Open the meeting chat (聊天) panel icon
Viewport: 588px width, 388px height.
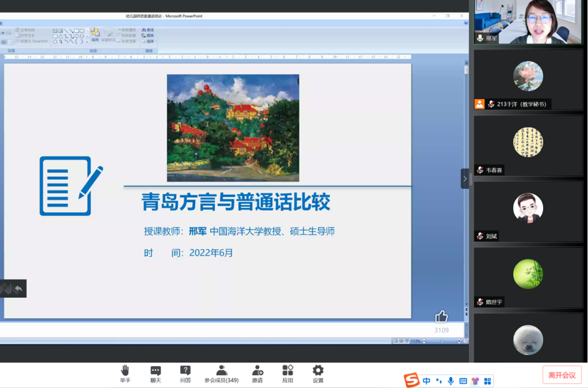[x=155, y=370]
